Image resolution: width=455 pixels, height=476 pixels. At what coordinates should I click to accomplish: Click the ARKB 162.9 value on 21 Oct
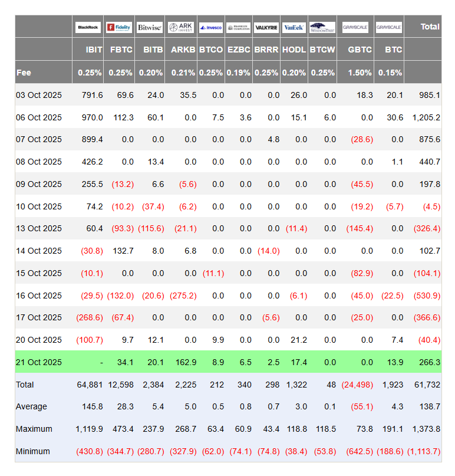pyautogui.click(x=186, y=362)
